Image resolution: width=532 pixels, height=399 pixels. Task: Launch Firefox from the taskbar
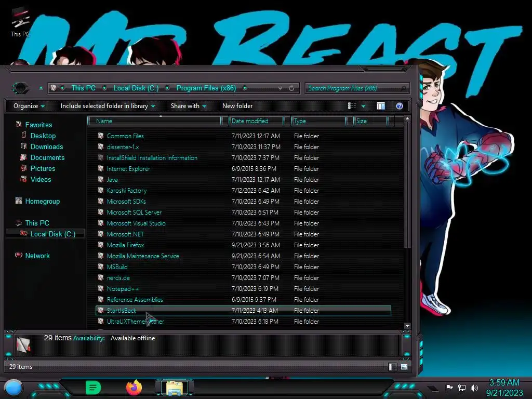click(134, 388)
